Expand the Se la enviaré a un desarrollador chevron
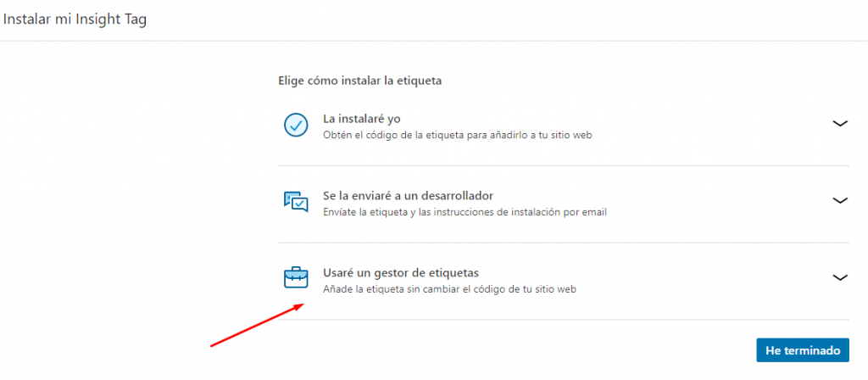 coord(840,200)
